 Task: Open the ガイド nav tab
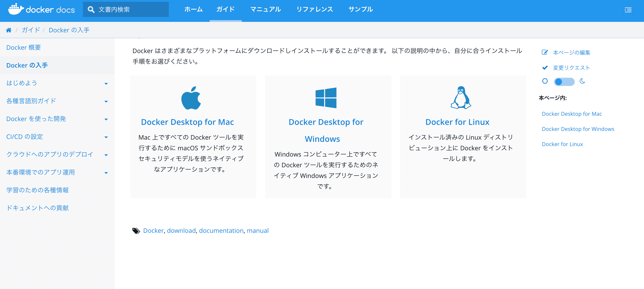tap(225, 10)
